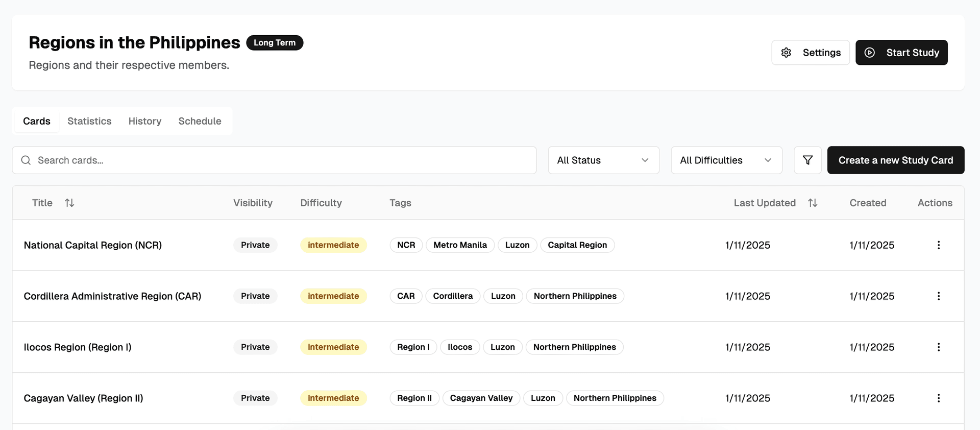Click the NCR tag
The width and height of the screenshot is (980, 430).
click(x=406, y=245)
